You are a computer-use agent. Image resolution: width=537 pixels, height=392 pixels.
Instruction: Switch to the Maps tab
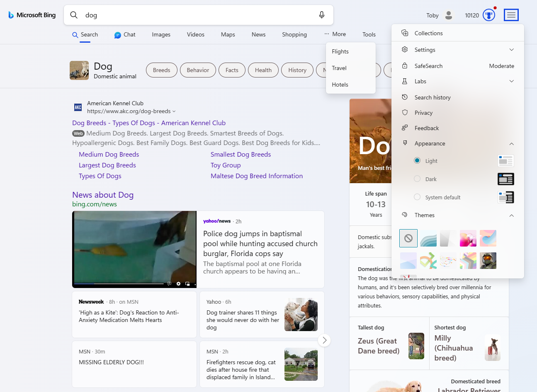pyautogui.click(x=228, y=35)
